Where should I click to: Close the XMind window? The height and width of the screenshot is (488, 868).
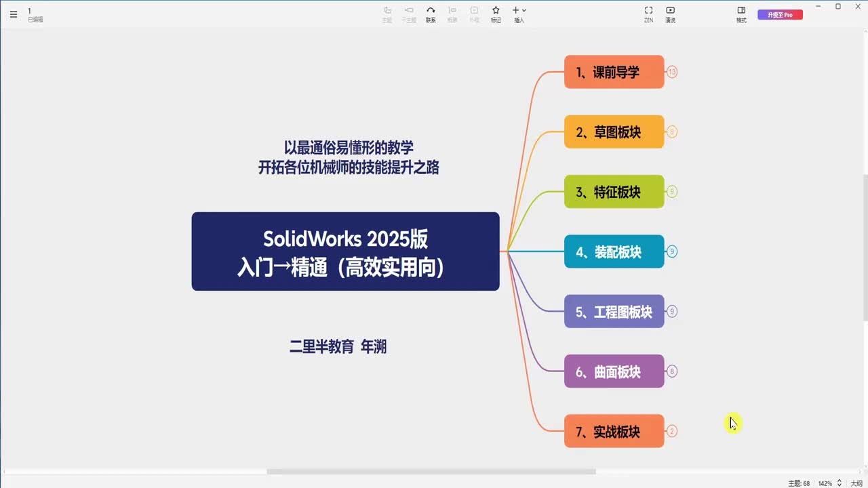tap(857, 7)
